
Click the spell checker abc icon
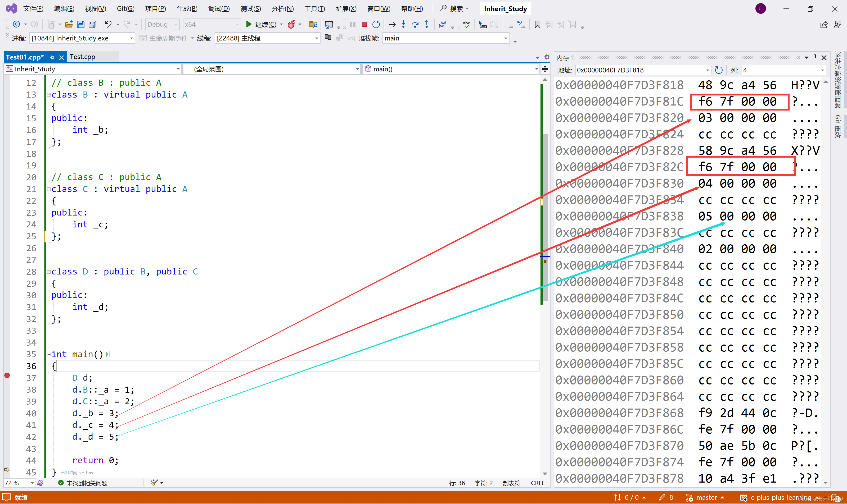466,24
